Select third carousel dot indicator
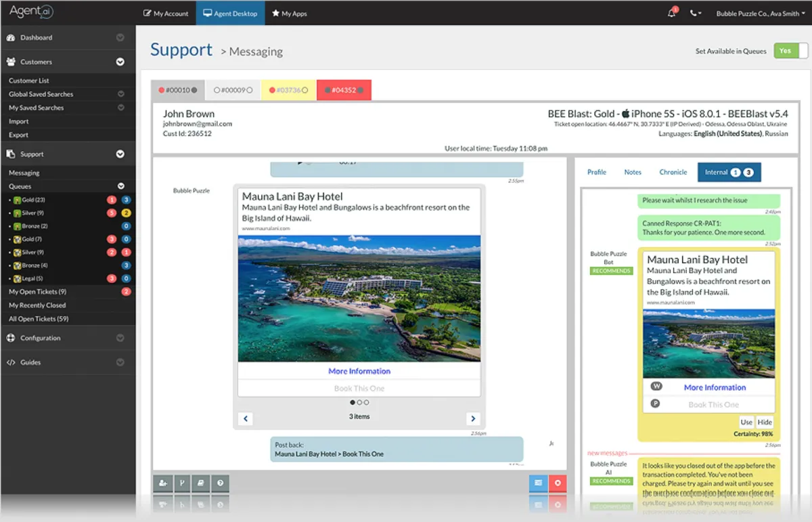 click(x=366, y=403)
